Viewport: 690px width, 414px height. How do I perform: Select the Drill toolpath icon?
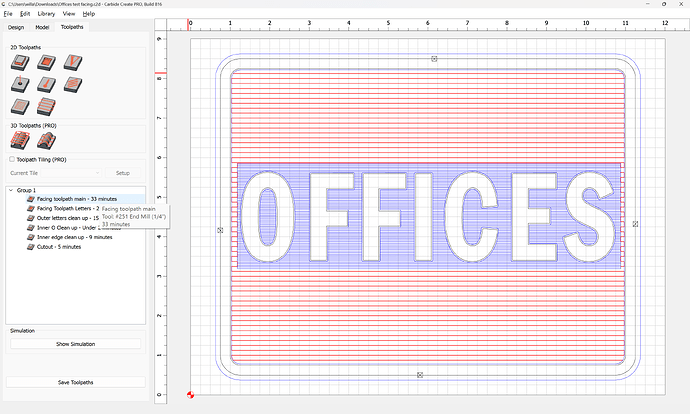pyautogui.click(x=20, y=84)
